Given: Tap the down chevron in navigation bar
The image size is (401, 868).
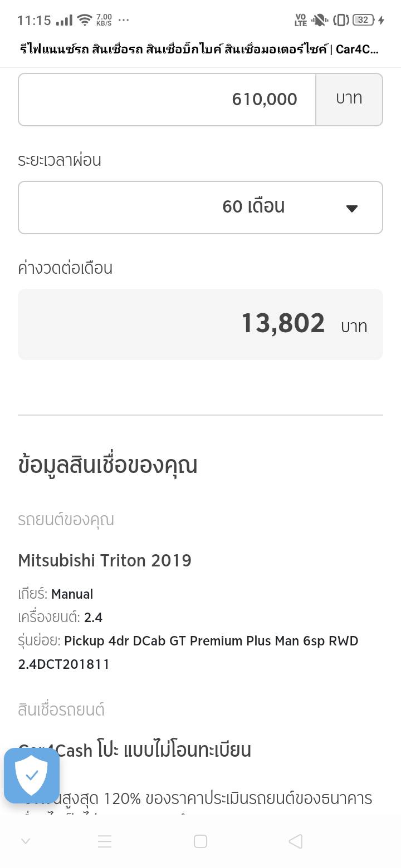Looking at the screenshot, I should [x=25, y=841].
